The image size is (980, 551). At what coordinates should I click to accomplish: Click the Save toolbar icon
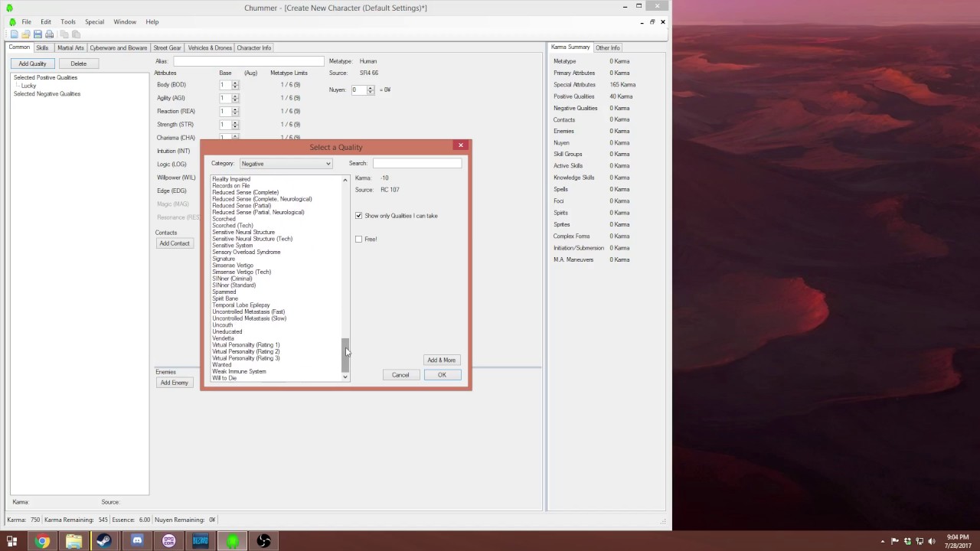point(38,34)
